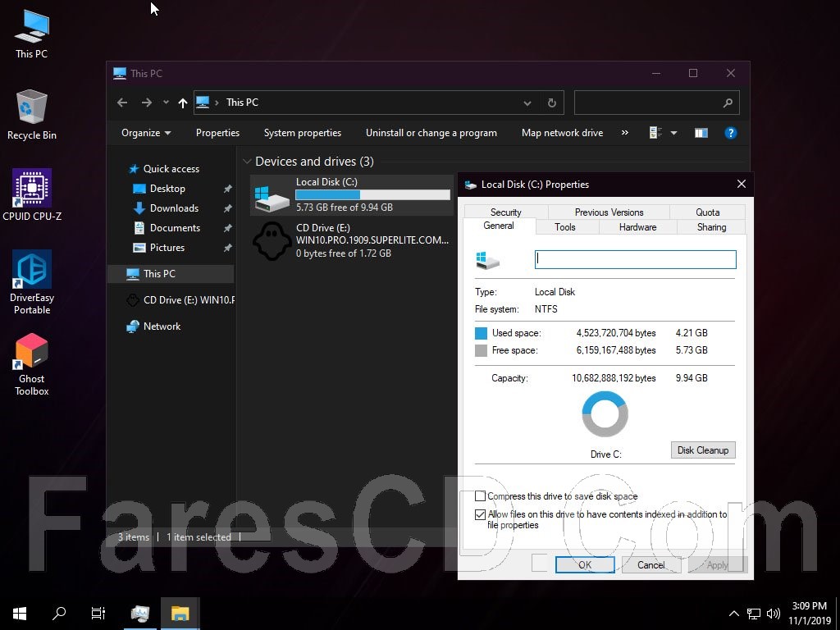Image resolution: width=840 pixels, height=630 pixels.
Task: Select Quick access in the navigation pane
Action: 171,169
